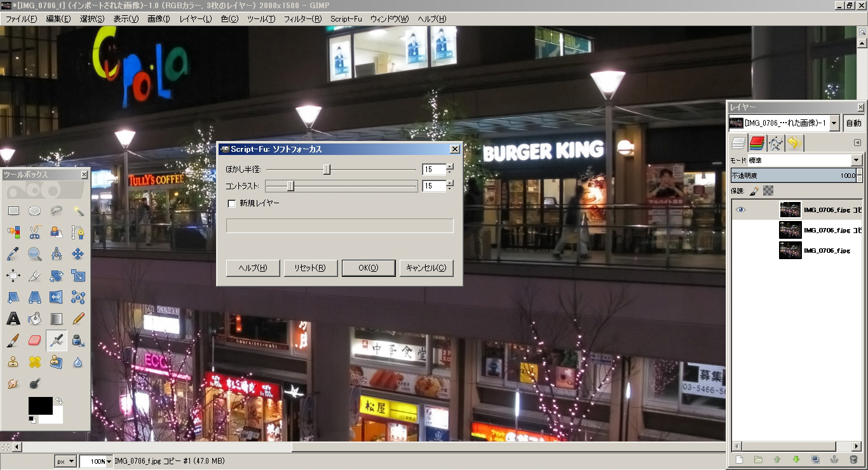Click the ヘルプ button in the dialog

point(253,268)
